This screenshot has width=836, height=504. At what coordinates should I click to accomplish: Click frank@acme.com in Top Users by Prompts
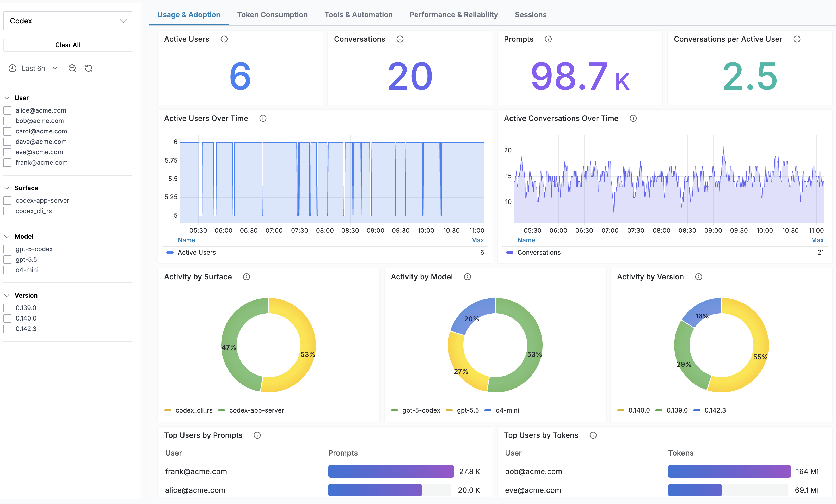point(196,471)
